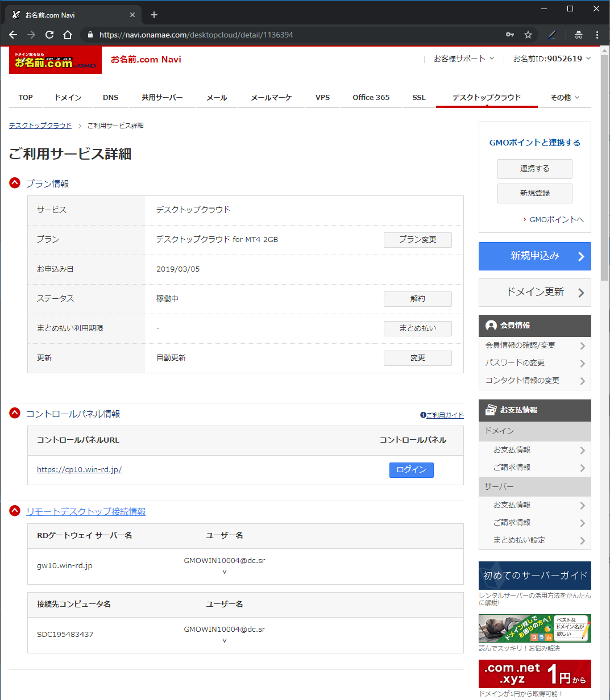Select the Office 365 navigation tab
Image resolution: width=610 pixels, height=700 pixels.
coord(371,97)
